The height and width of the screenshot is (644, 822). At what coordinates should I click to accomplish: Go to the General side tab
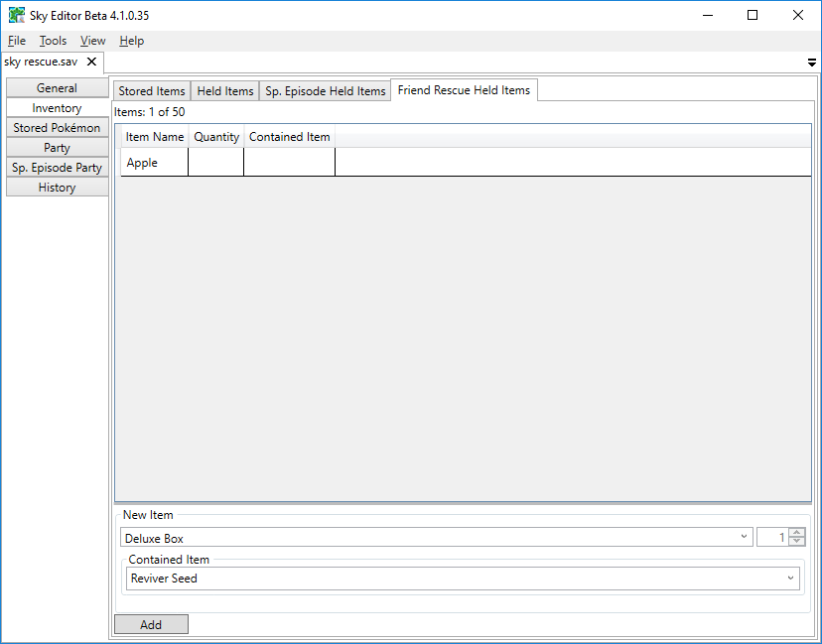click(57, 88)
